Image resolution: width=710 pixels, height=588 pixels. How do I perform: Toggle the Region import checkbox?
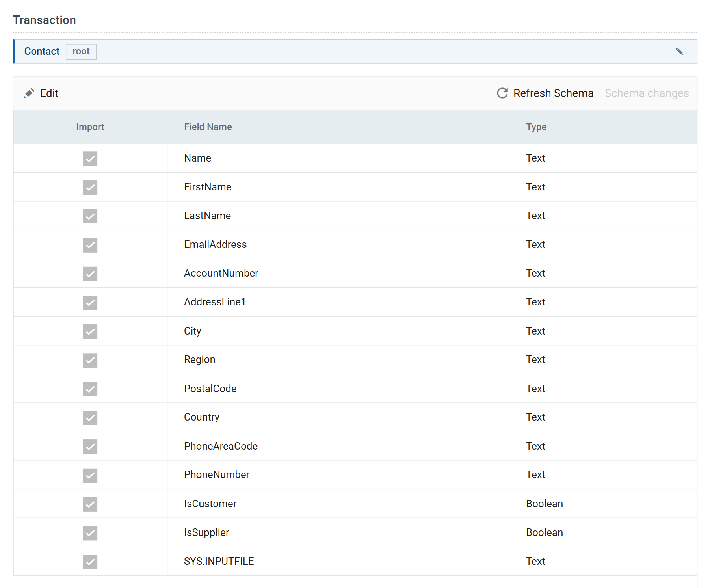click(90, 360)
